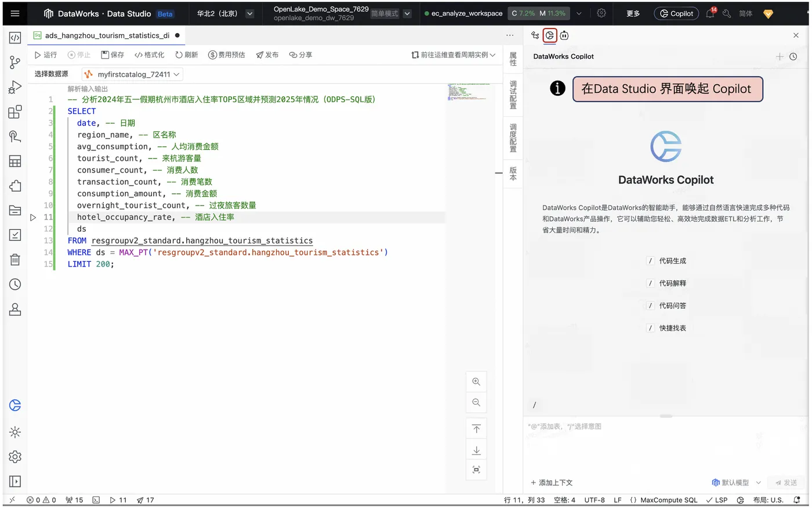This screenshot has height=508, width=812.
Task: Click the run triangle gutter icon at line 11
Action: click(x=33, y=217)
